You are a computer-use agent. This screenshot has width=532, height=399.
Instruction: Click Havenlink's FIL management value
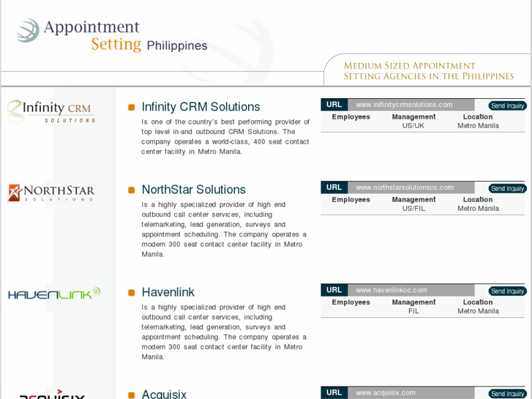click(x=413, y=311)
